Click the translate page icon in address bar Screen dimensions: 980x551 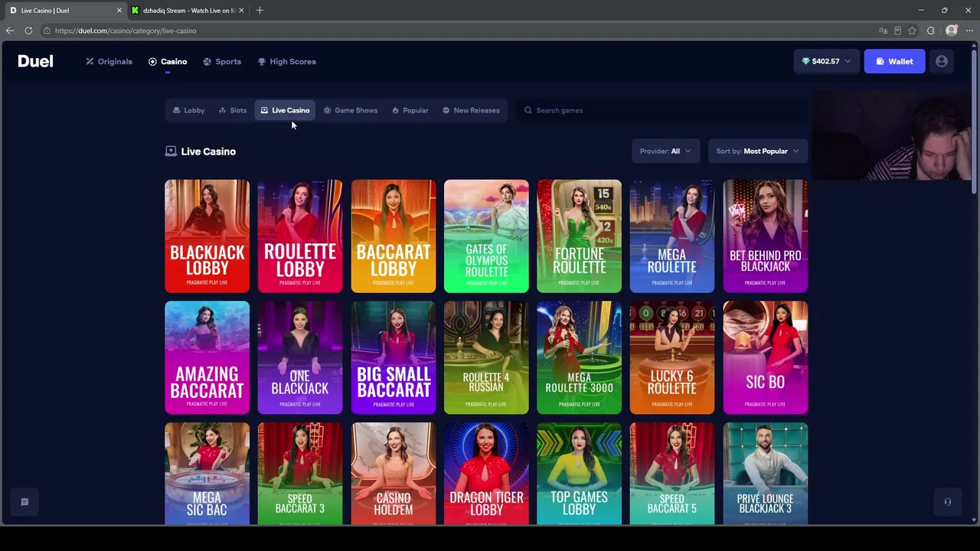coord(884,31)
